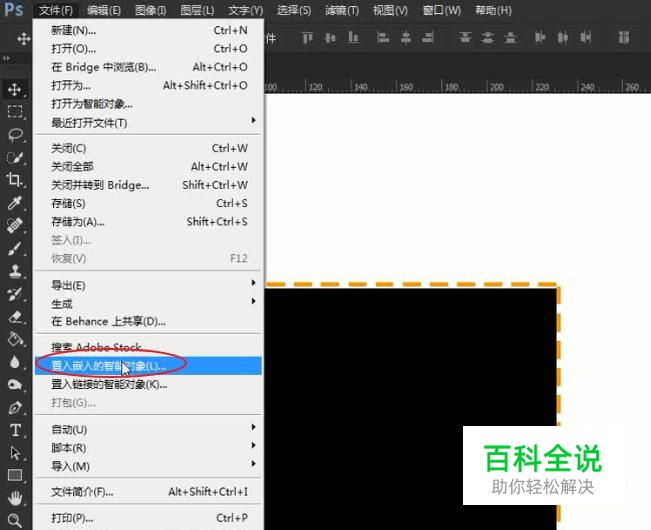Select the Sponge tool
The width and height of the screenshot is (651, 530).
coord(15,384)
